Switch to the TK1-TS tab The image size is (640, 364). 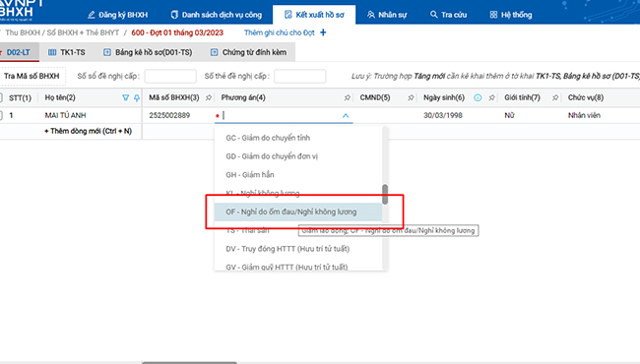67,52
